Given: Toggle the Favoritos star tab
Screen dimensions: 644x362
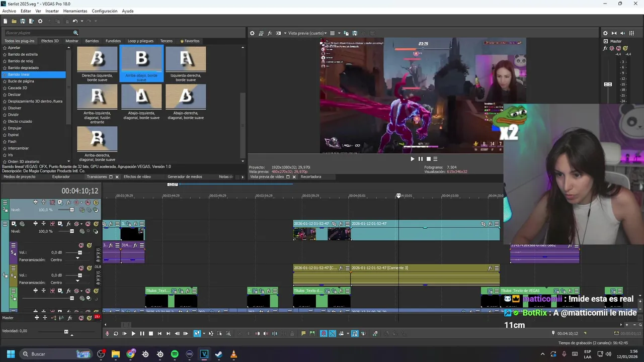Looking at the screenshot, I should [190, 41].
